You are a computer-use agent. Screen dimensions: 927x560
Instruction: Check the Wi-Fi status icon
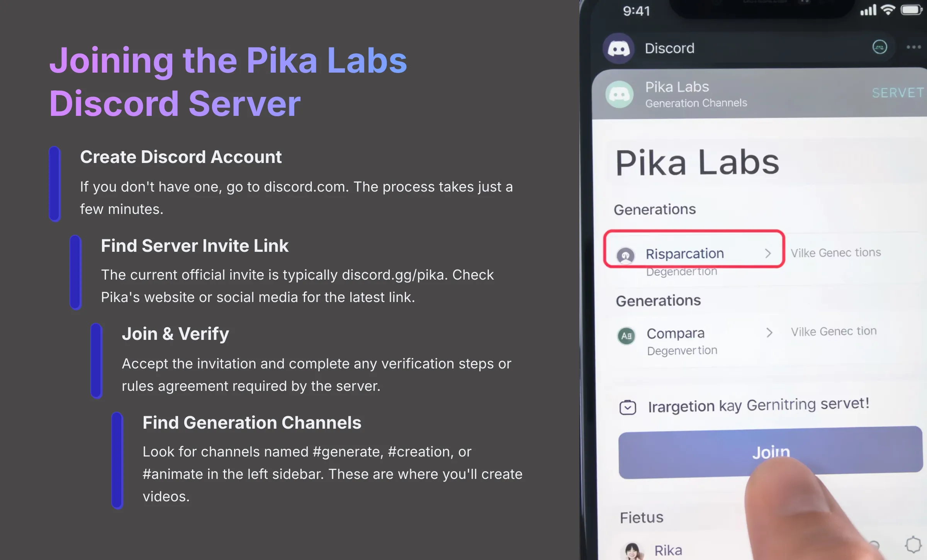(x=888, y=10)
